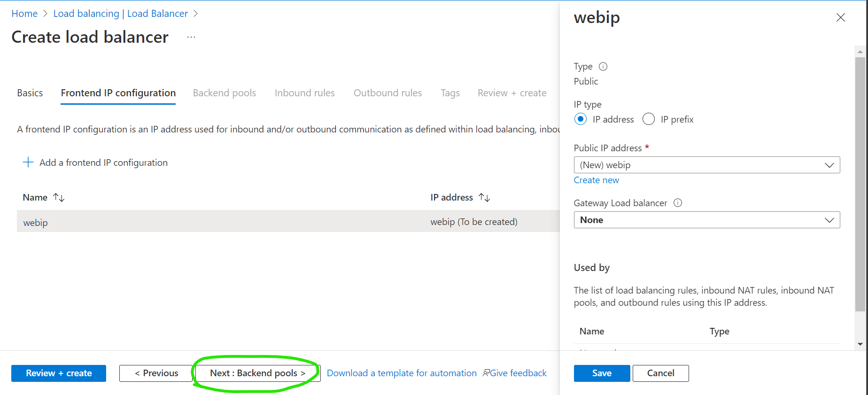Click the Give feedback link
868x395 pixels.
(519, 373)
